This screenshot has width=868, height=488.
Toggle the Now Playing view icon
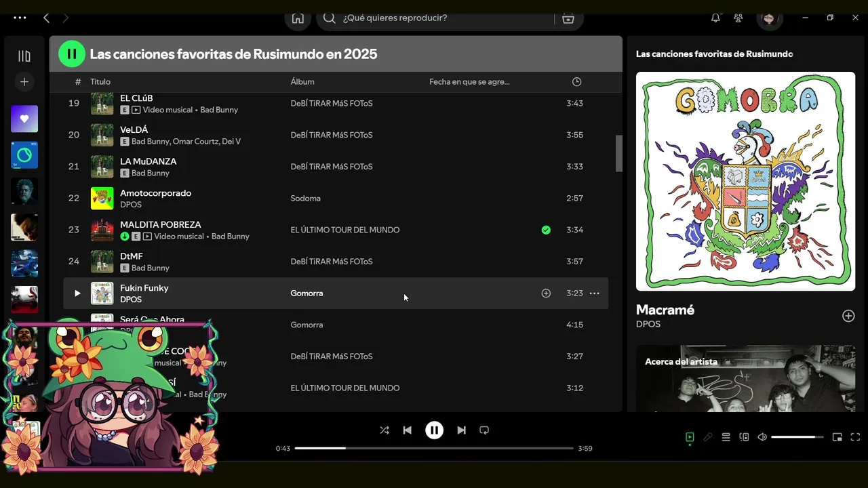click(690, 437)
